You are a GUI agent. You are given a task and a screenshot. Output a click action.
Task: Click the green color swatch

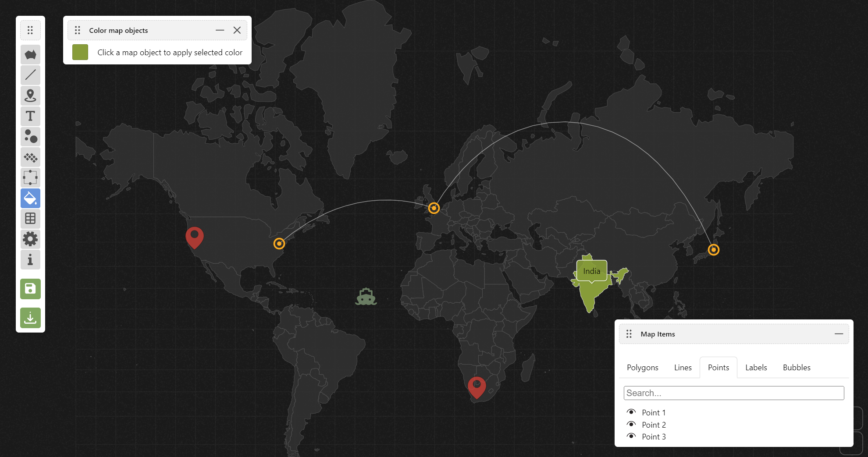(x=80, y=52)
